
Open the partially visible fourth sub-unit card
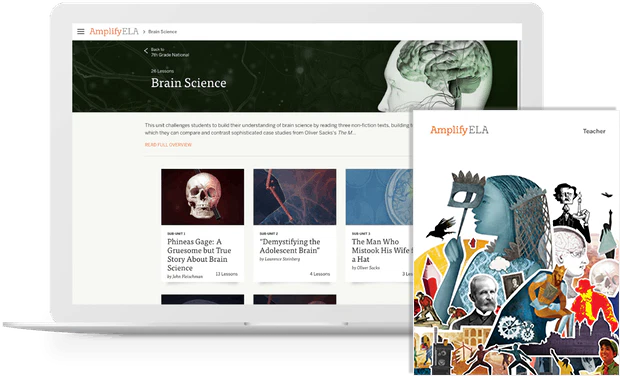coord(202,300)
